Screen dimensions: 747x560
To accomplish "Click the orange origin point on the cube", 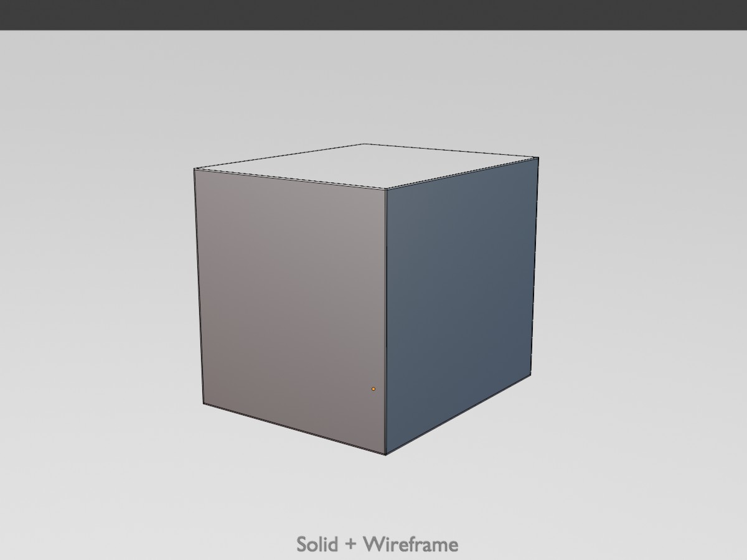I will pyautogui.click(x=374, y=389).
